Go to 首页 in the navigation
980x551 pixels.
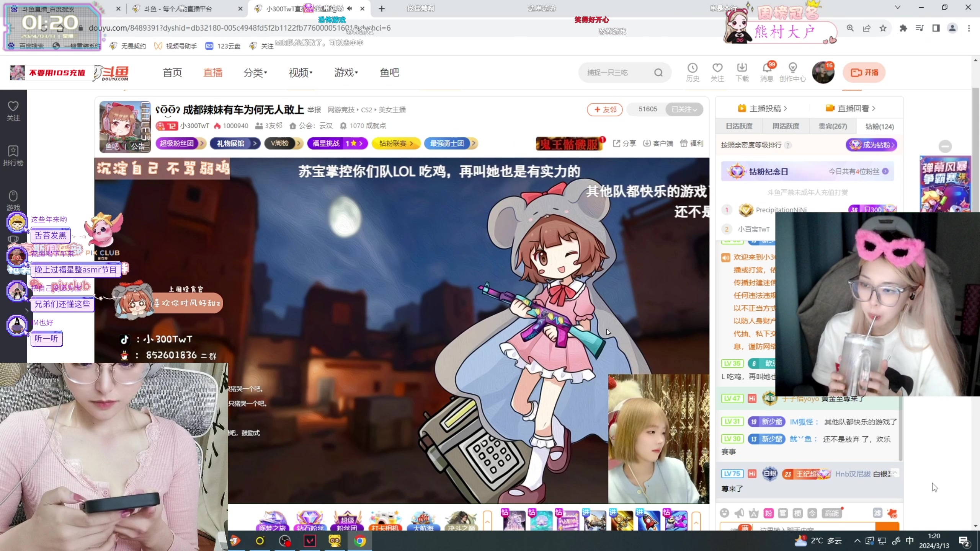pyautogui.click(x=172, y=72)
